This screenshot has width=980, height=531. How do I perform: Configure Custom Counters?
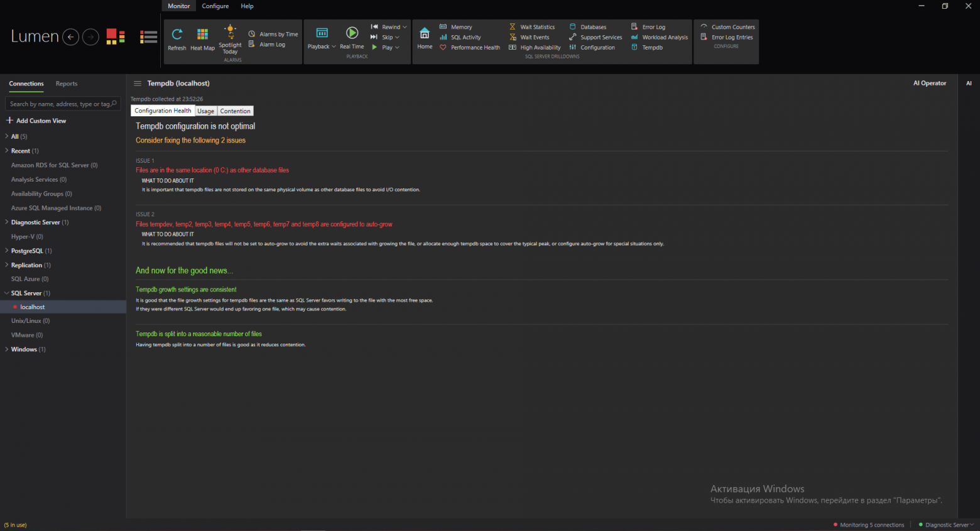click(x=728, y=27)
